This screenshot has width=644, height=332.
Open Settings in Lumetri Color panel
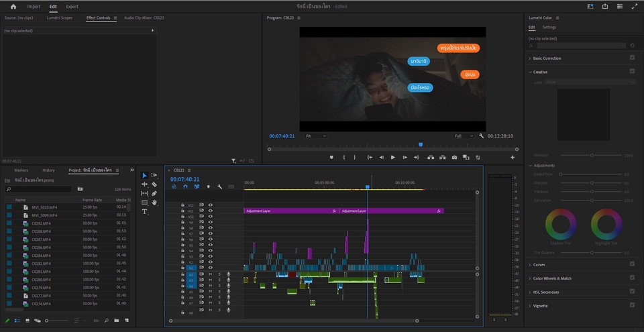point(549,27)
